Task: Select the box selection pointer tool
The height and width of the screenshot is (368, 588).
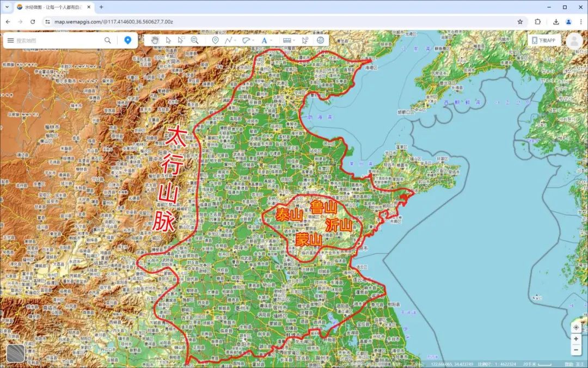Action: pos(181,40)
